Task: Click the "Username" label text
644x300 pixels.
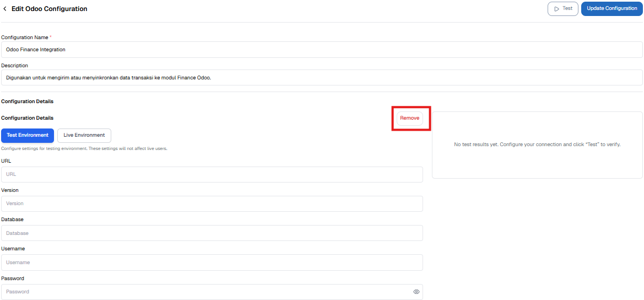Action: 13,249
